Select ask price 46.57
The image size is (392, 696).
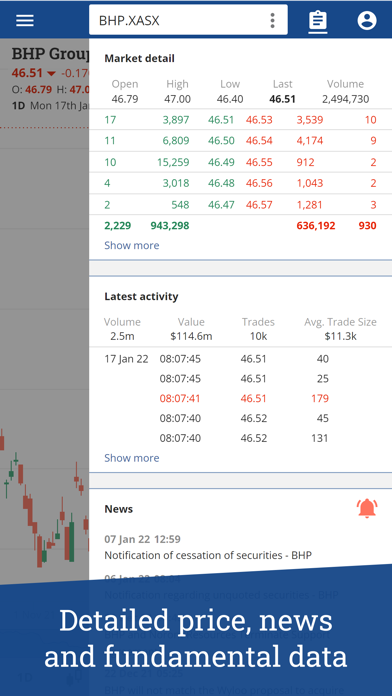259,205
